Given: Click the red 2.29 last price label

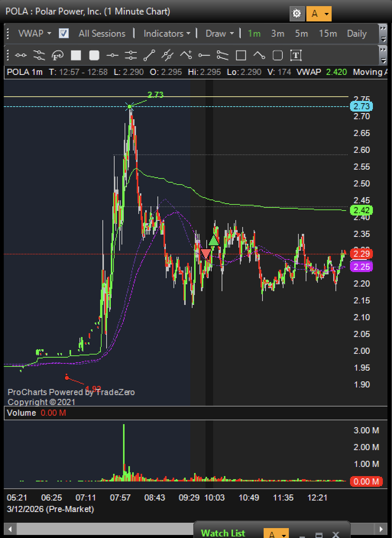Looking at the screenshot, I should coord(361,254).
